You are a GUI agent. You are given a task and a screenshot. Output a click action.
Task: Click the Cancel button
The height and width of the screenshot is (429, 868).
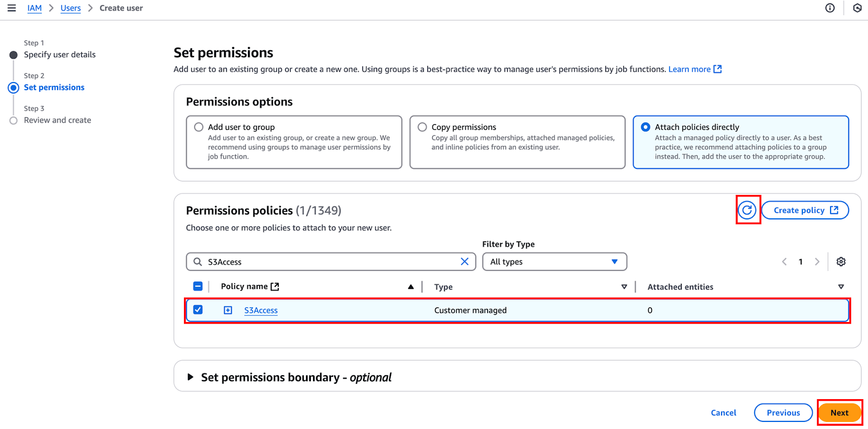pos(724,413)
